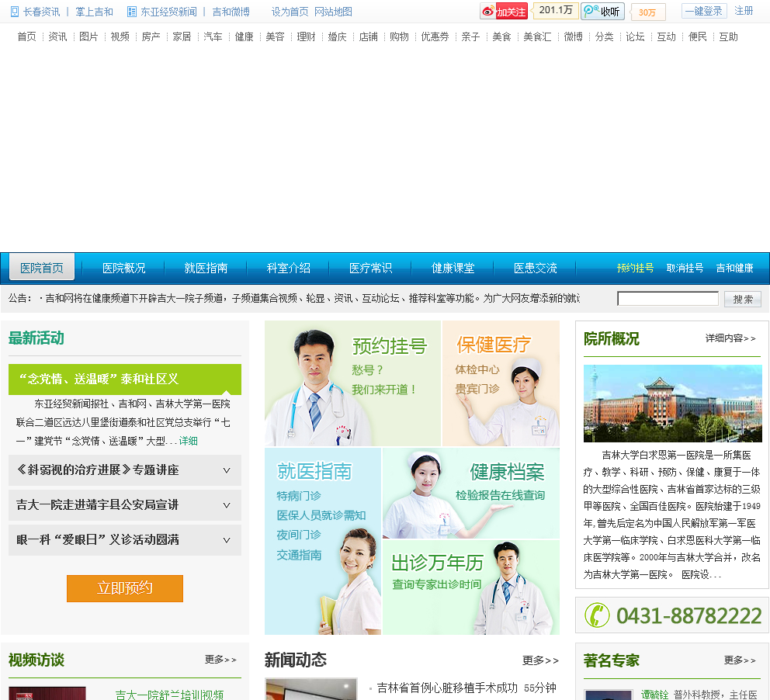Open news 吉林省首例心脏移植手术成功

447,688
